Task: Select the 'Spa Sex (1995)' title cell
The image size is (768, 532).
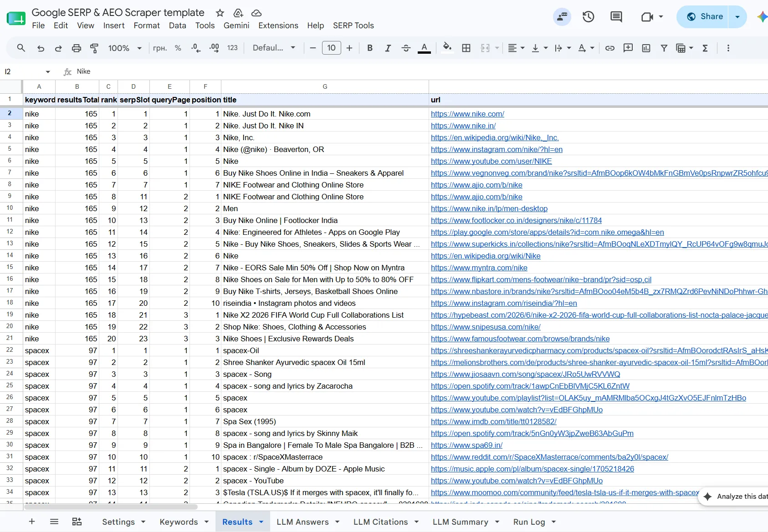Action: 325,421
